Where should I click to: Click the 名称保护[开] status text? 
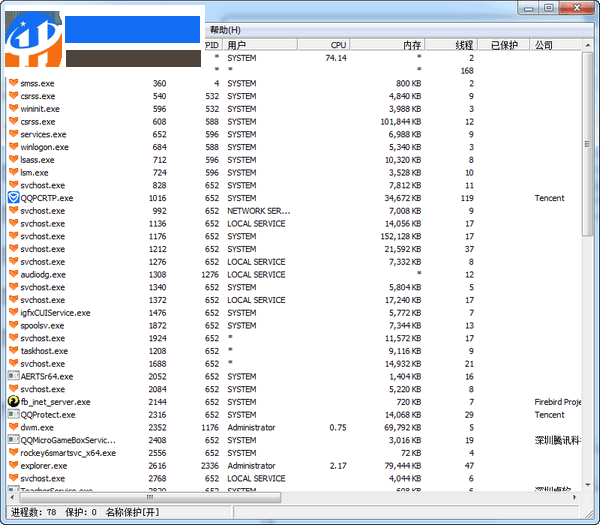click(132, 512)
